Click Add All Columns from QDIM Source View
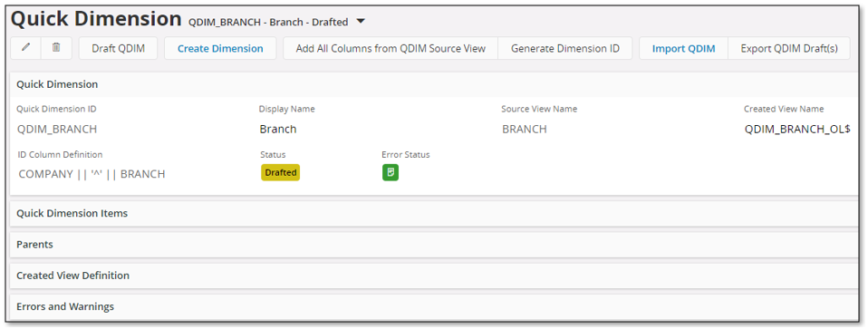 coord(391,48)
